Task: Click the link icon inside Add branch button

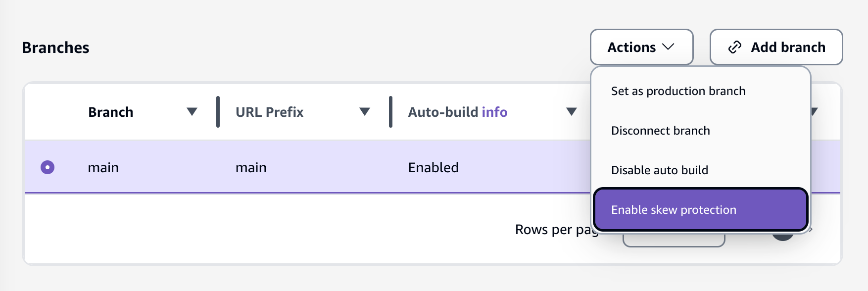Action: coord(734,47)
